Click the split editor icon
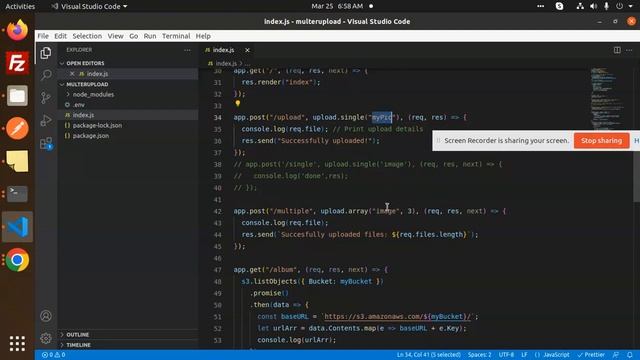The height and width of the screenshot is (360, 640). [x=617, y=50]
